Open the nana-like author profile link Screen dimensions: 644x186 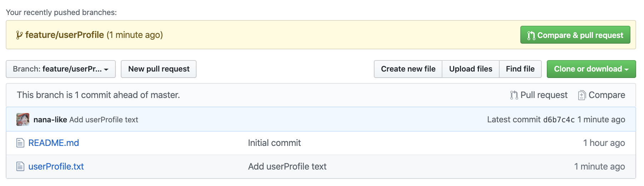(50, 120)
